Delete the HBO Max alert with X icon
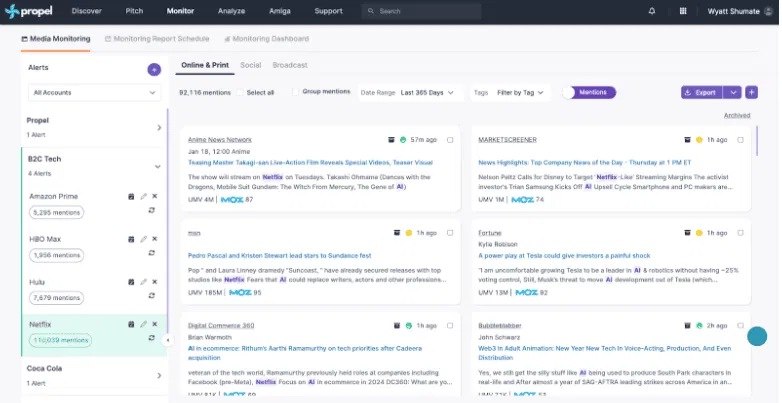 click(154, 240)
